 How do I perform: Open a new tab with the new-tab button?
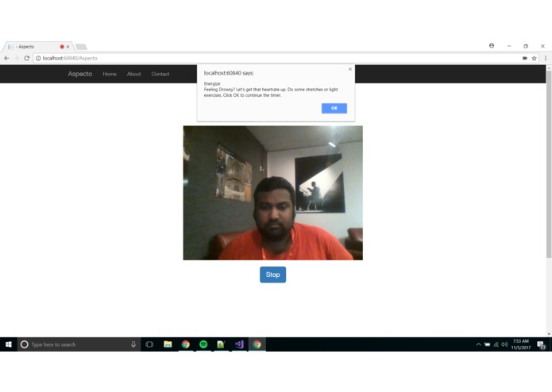pyautogui.click(x=81, y=47)
